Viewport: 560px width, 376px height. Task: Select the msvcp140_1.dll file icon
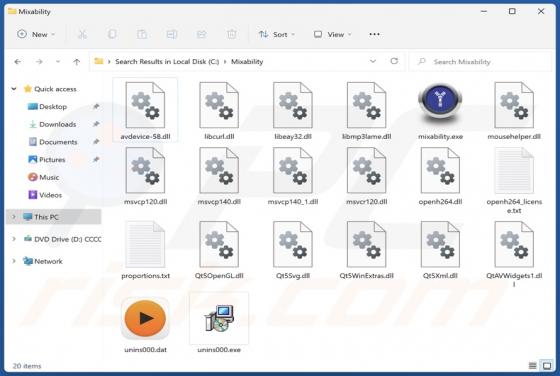[x=293, y=170]
